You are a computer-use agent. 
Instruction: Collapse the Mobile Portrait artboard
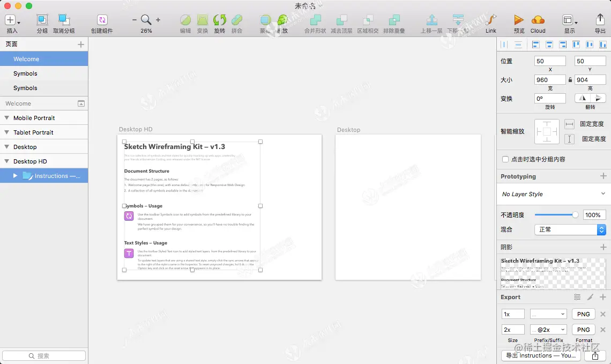pos(6,118)
